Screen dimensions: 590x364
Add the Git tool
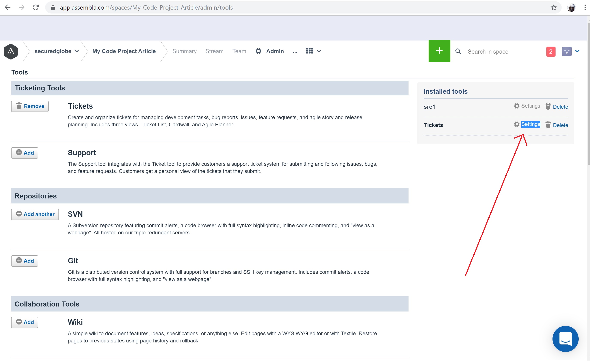coord(25,261)
